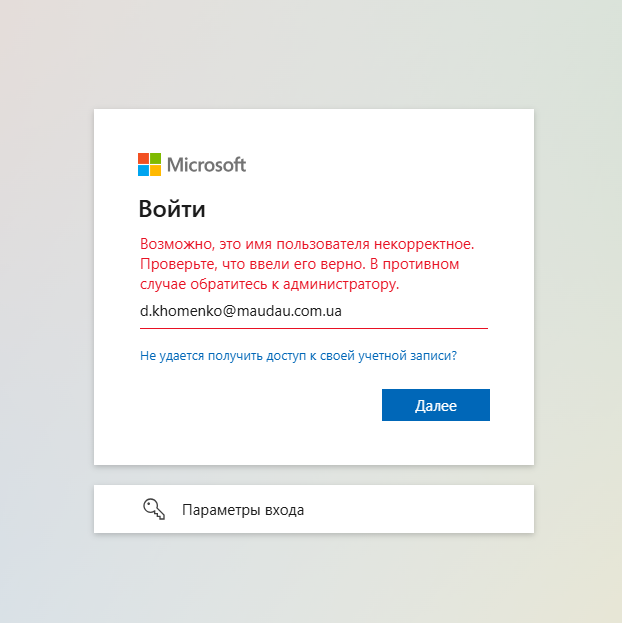Click the Microsoft four-square logo
622x623 pixels.
pos(149,164)
